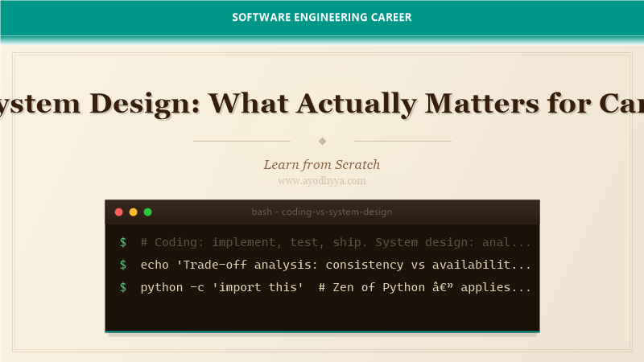Click the python -c 'import this' line

tap(336, 287)
